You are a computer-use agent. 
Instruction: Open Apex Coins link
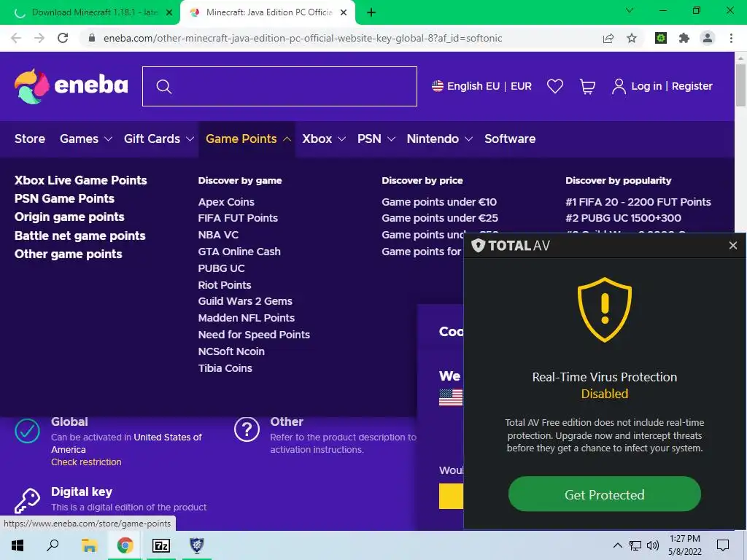click(x=226, y=201)
